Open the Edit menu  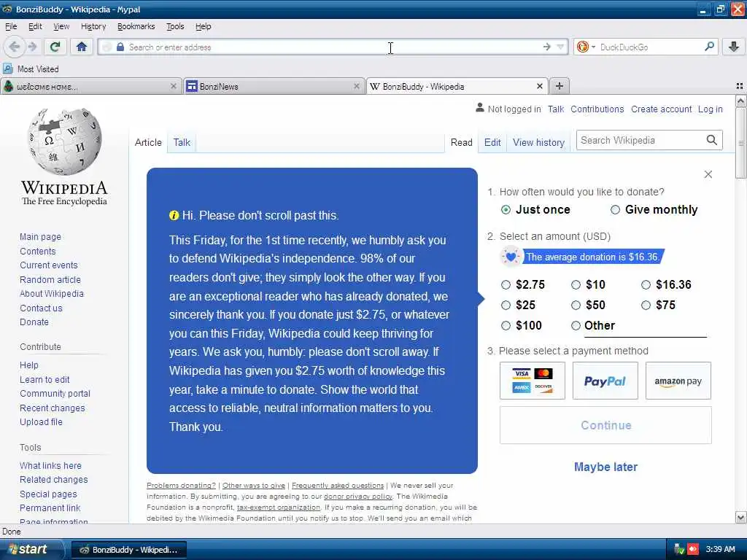pos(35,26)
